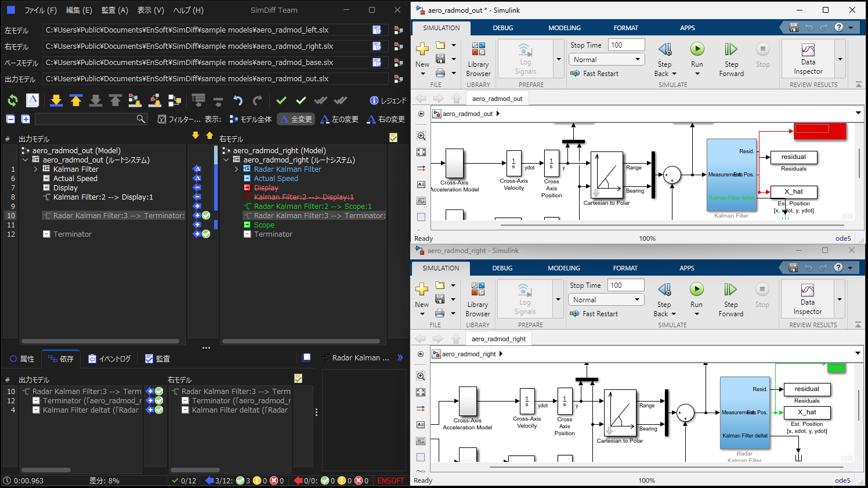The height and width of the screenshot is (488, 868).
Task: Switch to MODELING tab in aero_radmod_out window
Action: pos(565,28)
